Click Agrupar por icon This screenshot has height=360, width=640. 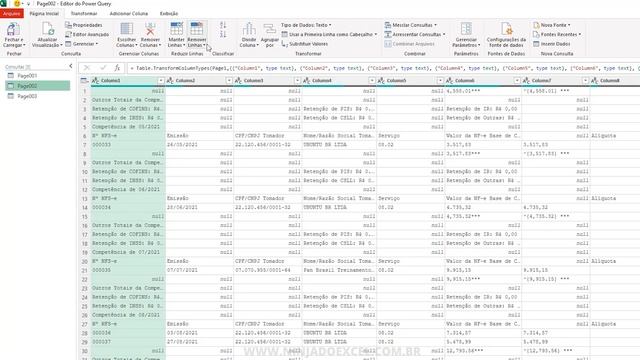click(269, 29)
